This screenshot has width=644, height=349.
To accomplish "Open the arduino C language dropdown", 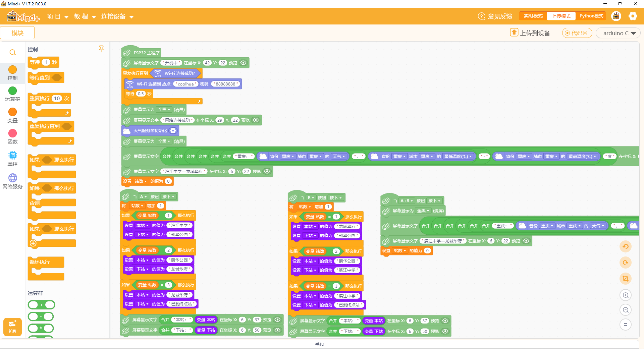I will click(619, 33).
